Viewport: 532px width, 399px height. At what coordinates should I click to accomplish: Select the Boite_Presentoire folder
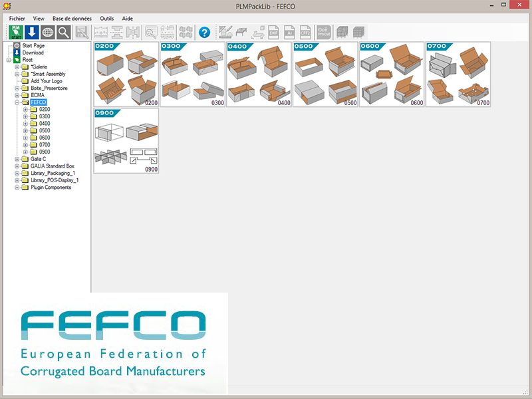point(49,88)
